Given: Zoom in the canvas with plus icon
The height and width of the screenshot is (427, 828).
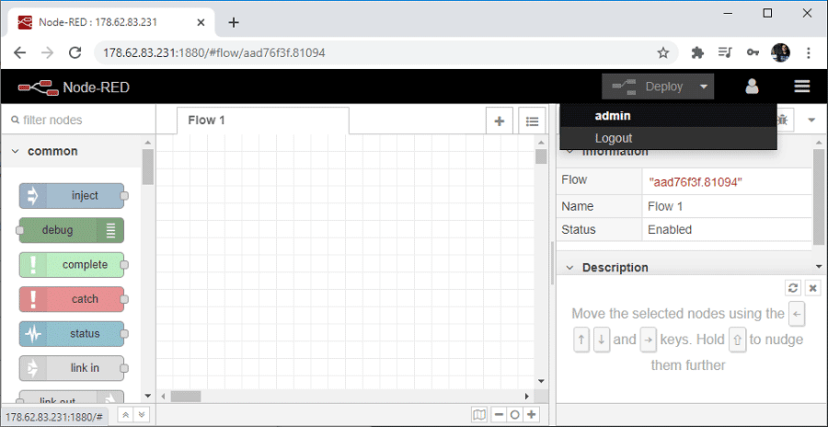Looking at the screenshot, I should click(x=532, y=414).
